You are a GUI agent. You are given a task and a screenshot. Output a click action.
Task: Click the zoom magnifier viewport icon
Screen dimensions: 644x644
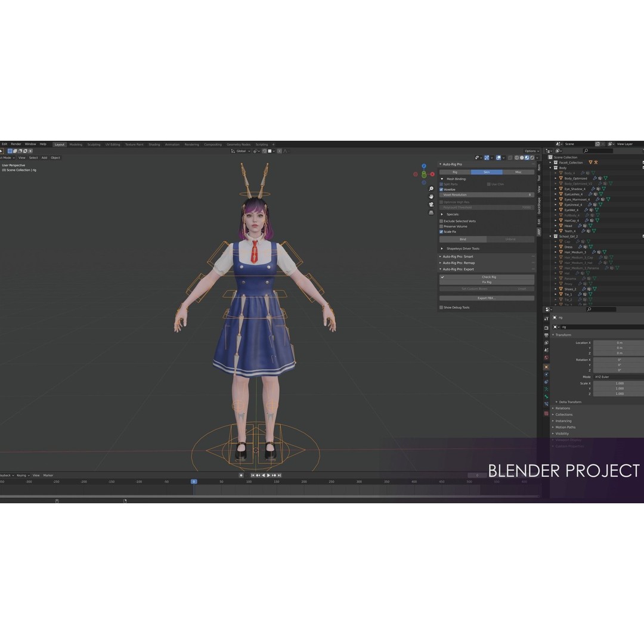[431, 188]
